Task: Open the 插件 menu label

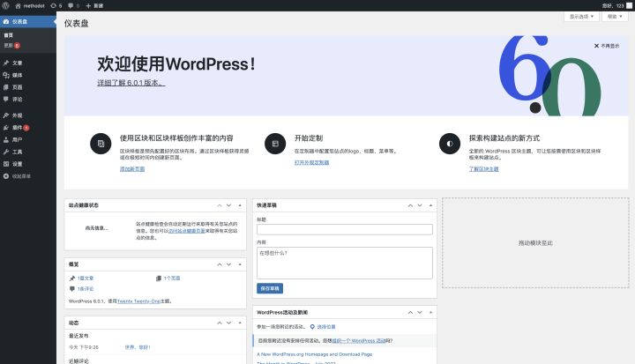Action: [x=17, y=128]
